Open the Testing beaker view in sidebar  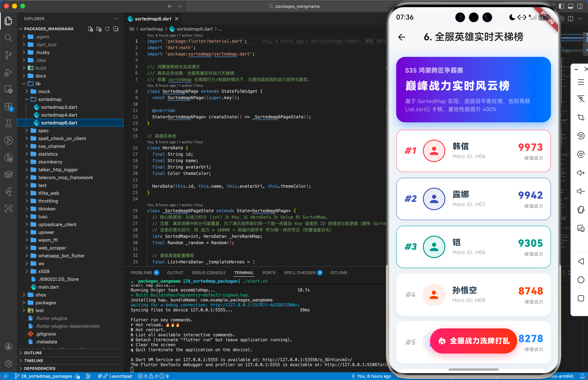9,123
